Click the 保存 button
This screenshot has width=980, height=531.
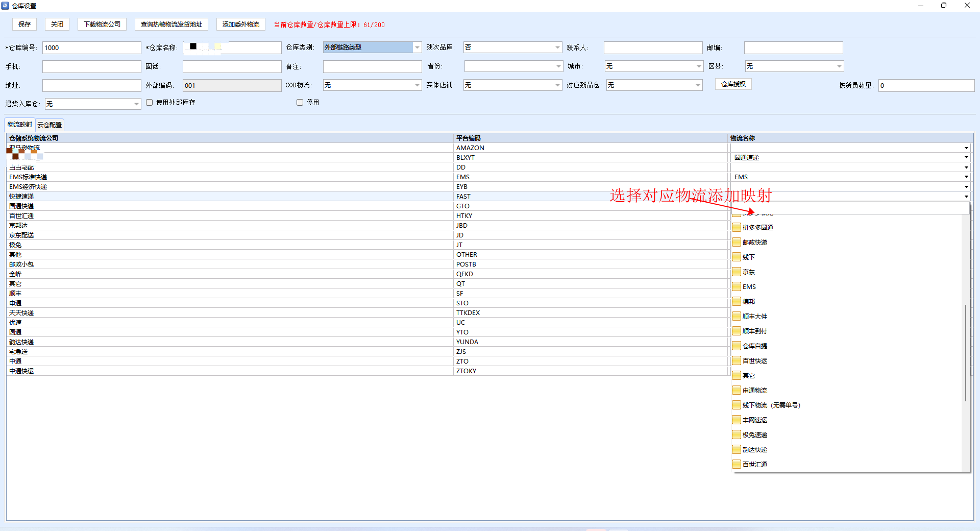pyautogui.click(x=24, y=25)
